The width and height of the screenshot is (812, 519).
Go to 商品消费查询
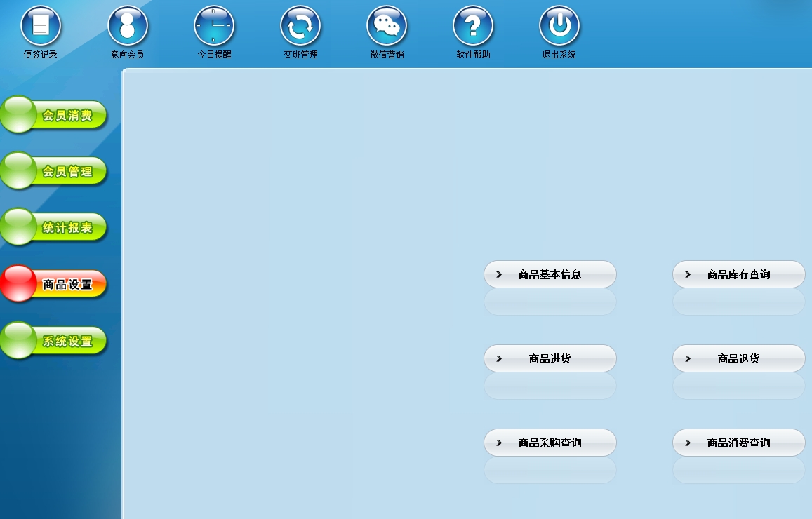(738, 443)
